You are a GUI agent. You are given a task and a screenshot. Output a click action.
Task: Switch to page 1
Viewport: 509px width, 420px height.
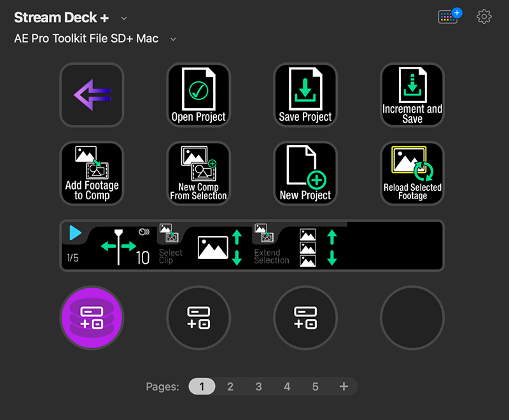[202, 386]
